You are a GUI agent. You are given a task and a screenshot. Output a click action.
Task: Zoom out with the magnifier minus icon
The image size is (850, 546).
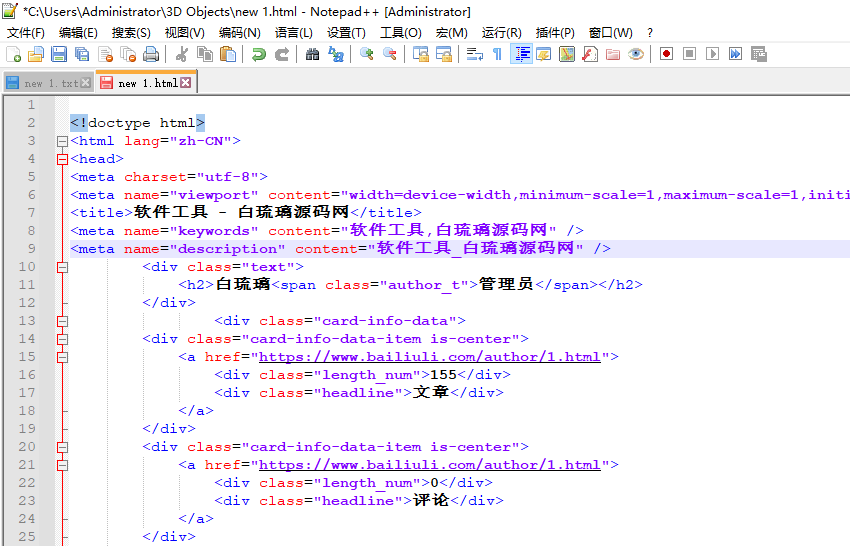pos(389,54)
